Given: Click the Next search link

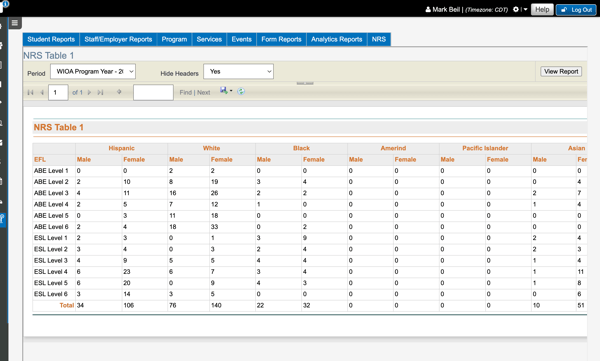Looking at the screenshot, I should pyautogui.click(x=204, y=92).
